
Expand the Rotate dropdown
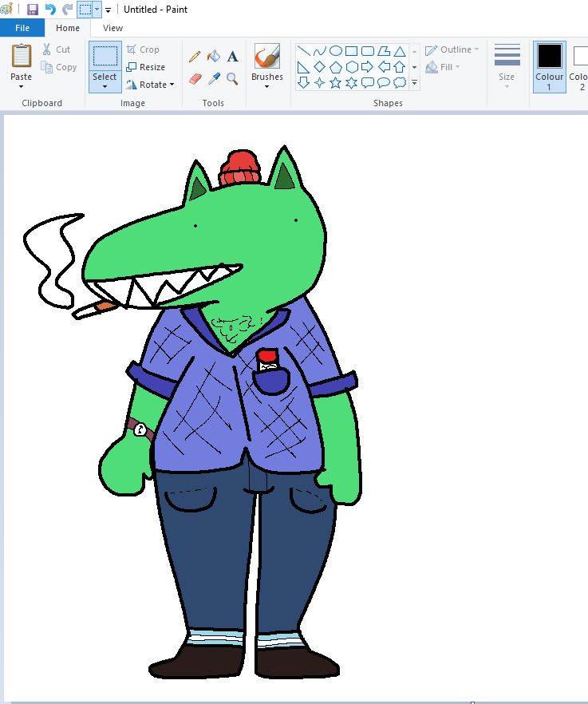coord(172,85)
